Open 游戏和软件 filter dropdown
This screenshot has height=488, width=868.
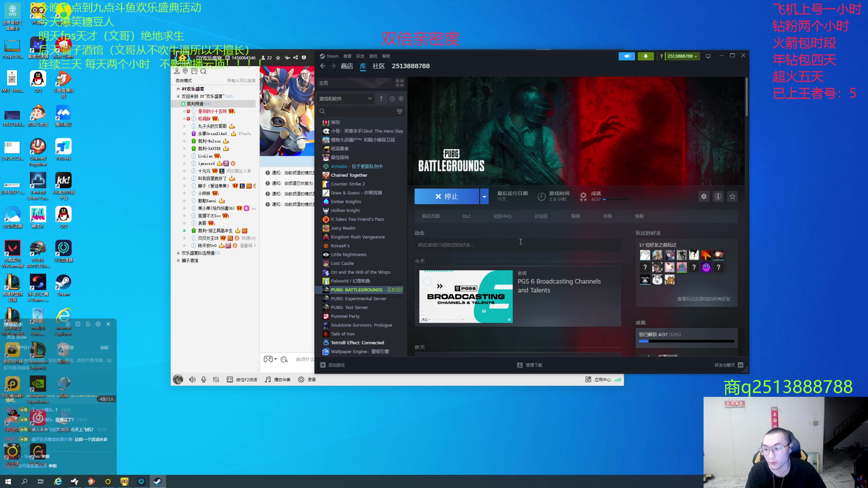click(346, 99)
